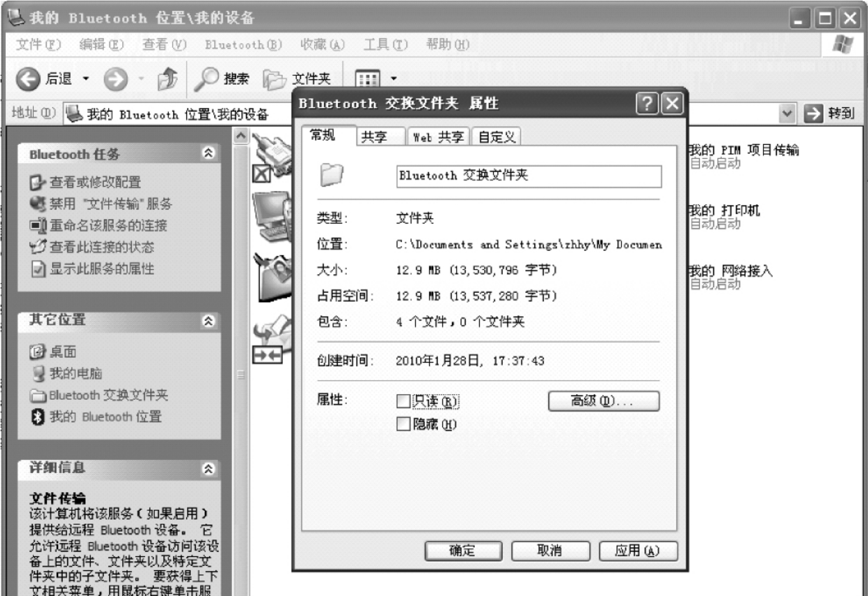Viewport: 868px width, 596px height.
Task: Switch to the 自定义 tab
Action: pyautogui.click(x=496, y=137)
